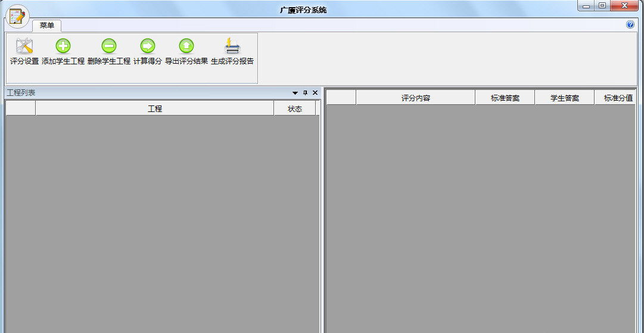Image resolution: width=644 pixels, height=333 pixels.
Task: Click the 工程 column header
Action: point(154,108)
